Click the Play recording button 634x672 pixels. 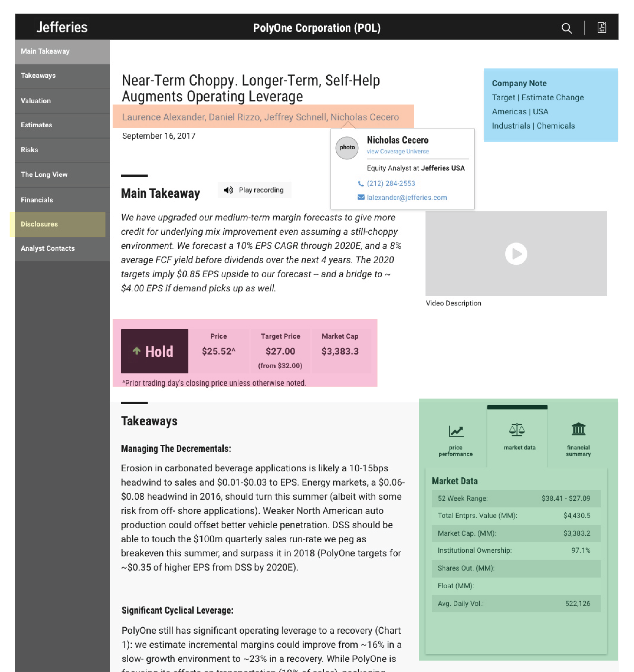click(254, 190)
